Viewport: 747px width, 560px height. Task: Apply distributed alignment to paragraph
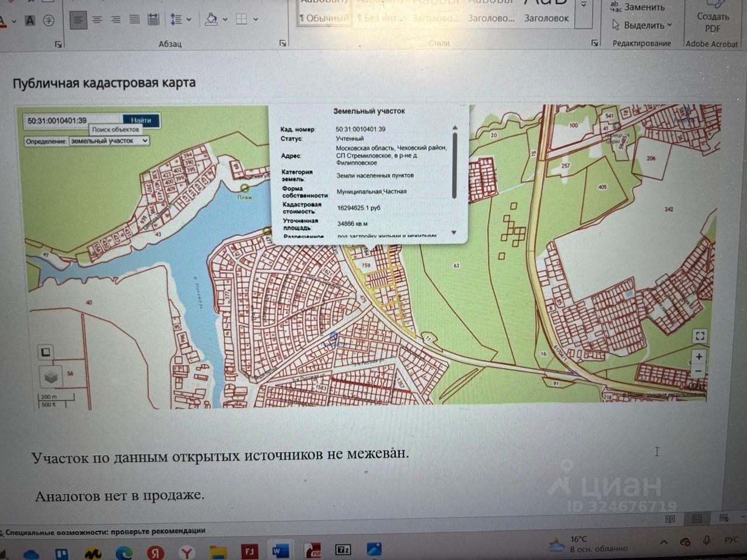point(153,20)
